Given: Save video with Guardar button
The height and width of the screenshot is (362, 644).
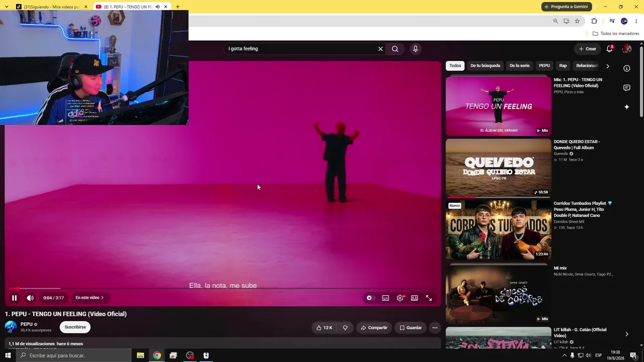Looking at the screenshot, I should pyautogui.click(x=411, y=328).
